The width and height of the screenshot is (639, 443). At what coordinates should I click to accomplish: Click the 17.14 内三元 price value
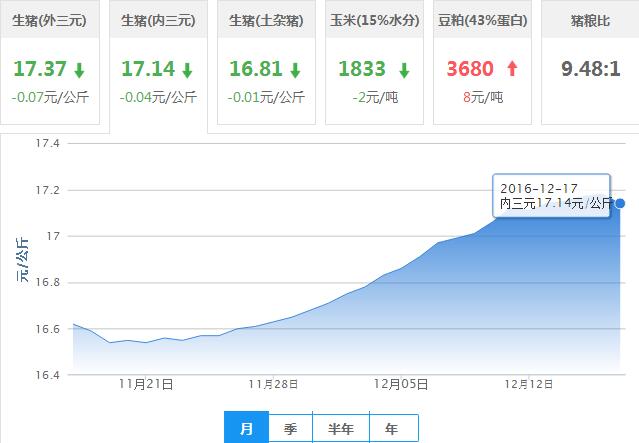(x=148, y=68)
